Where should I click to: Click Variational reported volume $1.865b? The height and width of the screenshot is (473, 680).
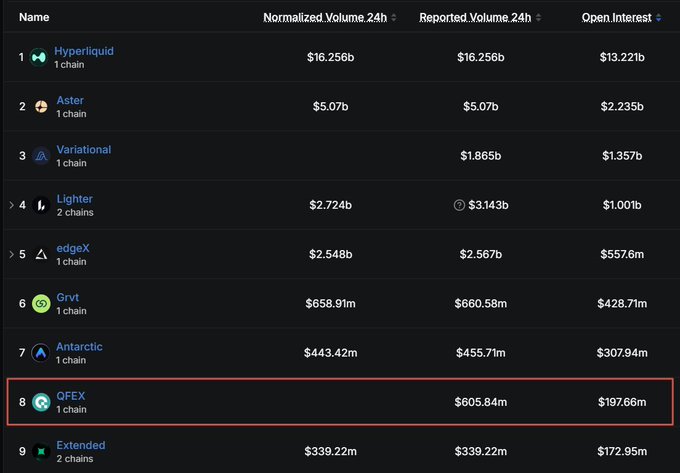(481, 156)
